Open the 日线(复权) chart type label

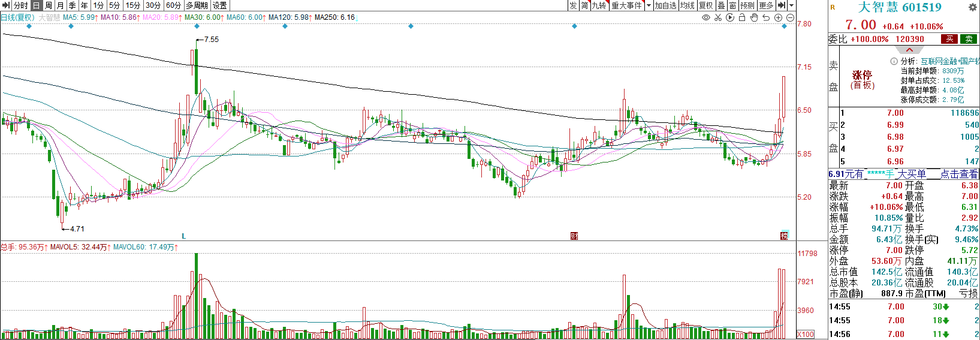pos(17,17)
